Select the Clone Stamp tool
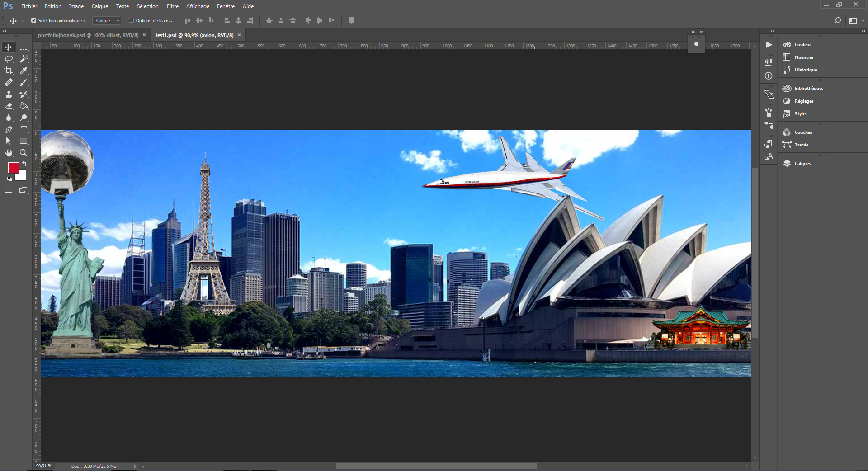The height and width of the screenshot is (471, 868). click(9, 94)
